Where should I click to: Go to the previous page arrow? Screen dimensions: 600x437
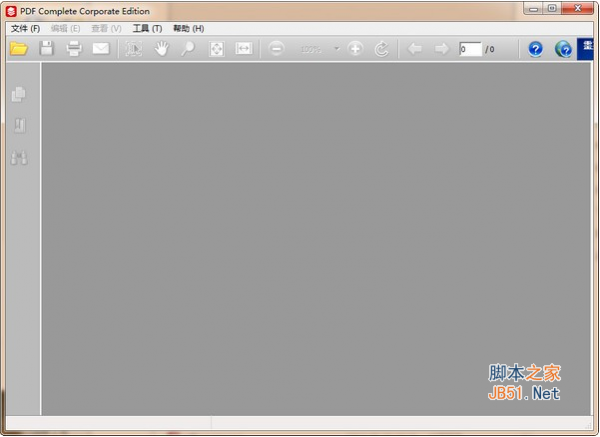[415, 49]
